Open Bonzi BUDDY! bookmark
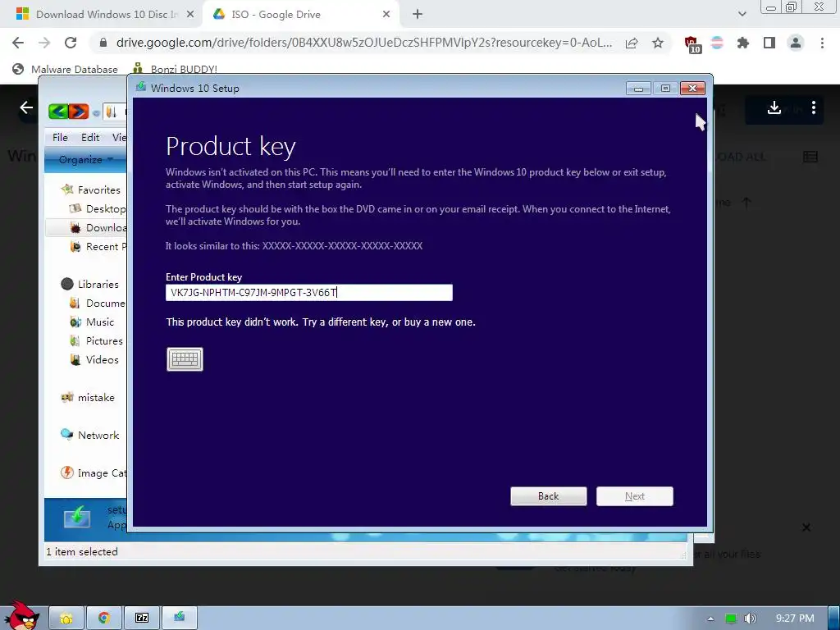 175,69
